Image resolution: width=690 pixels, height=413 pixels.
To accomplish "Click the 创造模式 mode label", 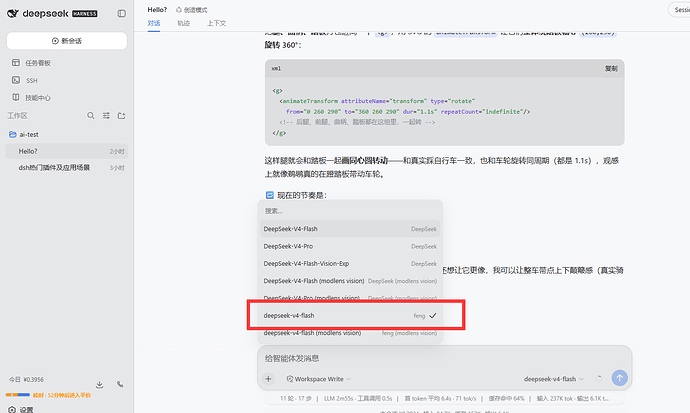I will point(191,10).
